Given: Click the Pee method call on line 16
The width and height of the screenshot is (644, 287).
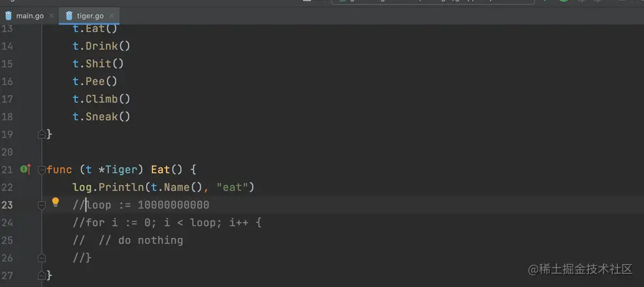Looking at the screenshot, I should click(x=95, y=81).
